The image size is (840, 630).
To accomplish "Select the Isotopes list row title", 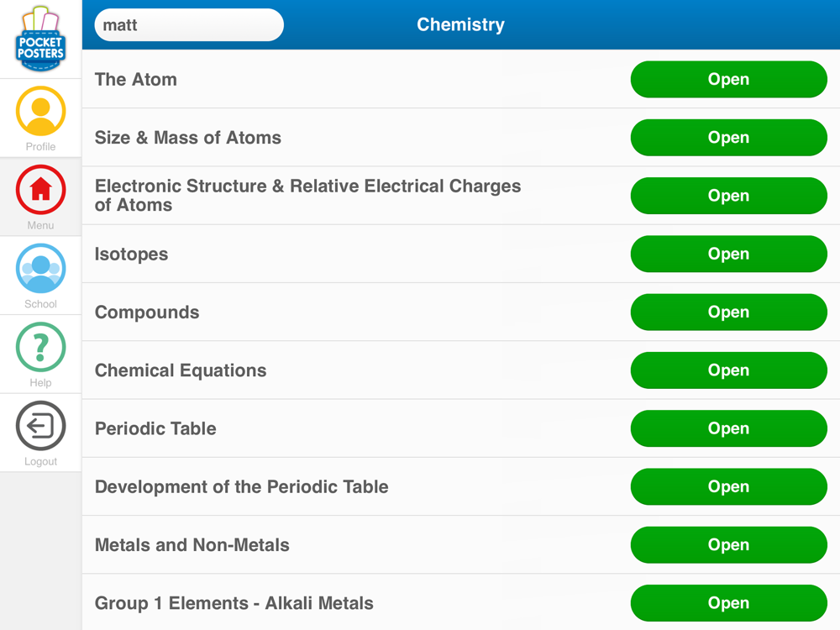I will 131,255.
